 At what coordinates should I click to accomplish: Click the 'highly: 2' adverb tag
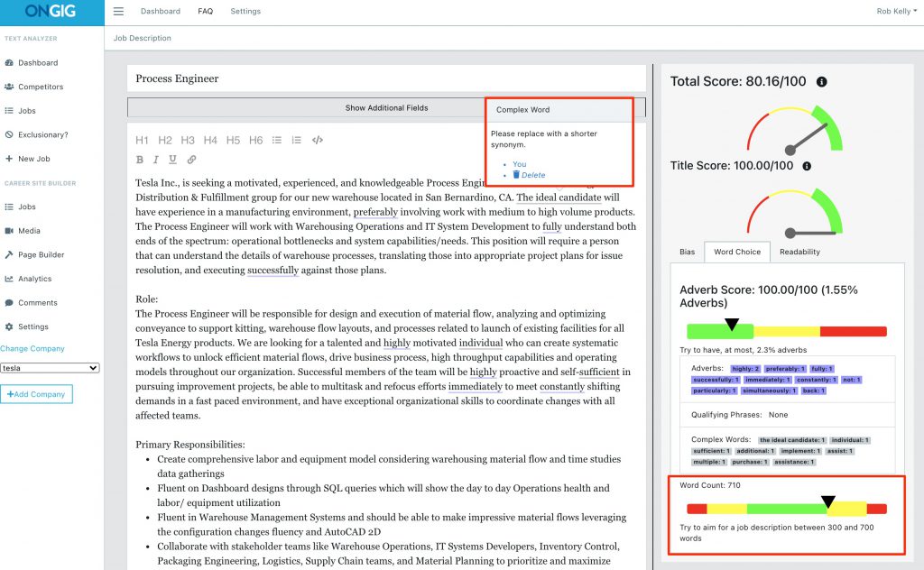[745, 369]
